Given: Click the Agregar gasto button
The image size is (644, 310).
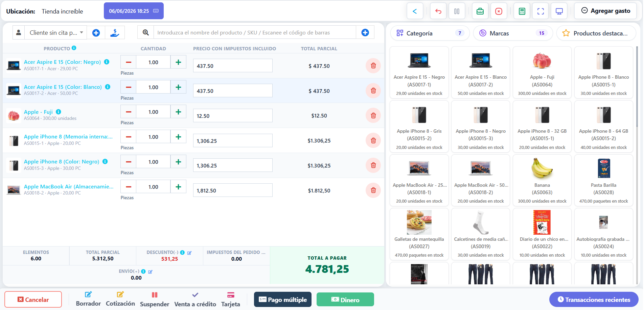Looking at the screenshot, I should 605,11.
